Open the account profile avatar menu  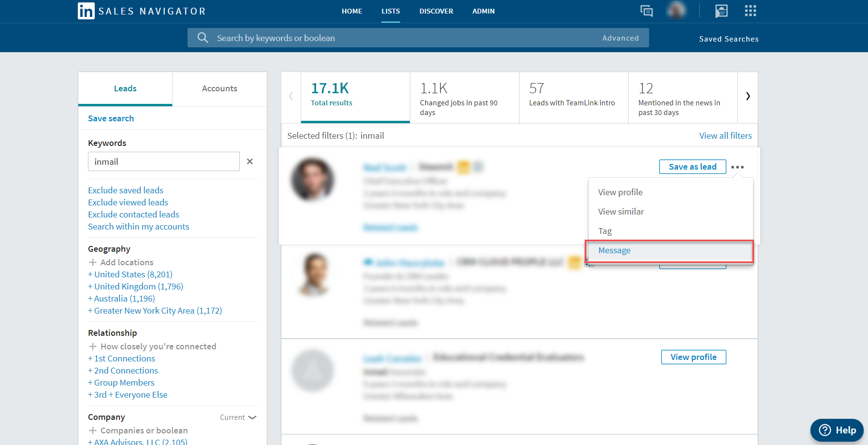click(x=676, y=10)
